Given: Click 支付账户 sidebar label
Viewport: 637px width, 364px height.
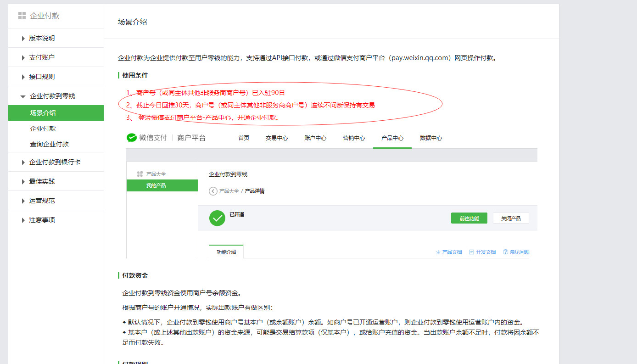Looking at the screenshot, I should pos(42,57).
